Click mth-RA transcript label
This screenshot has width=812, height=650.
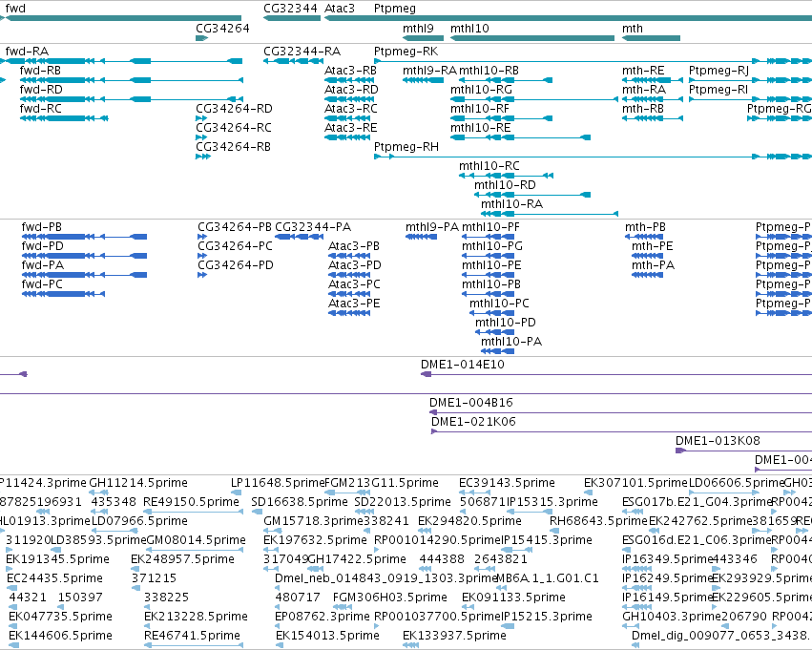pyautogui.click(x=644, y=90)
